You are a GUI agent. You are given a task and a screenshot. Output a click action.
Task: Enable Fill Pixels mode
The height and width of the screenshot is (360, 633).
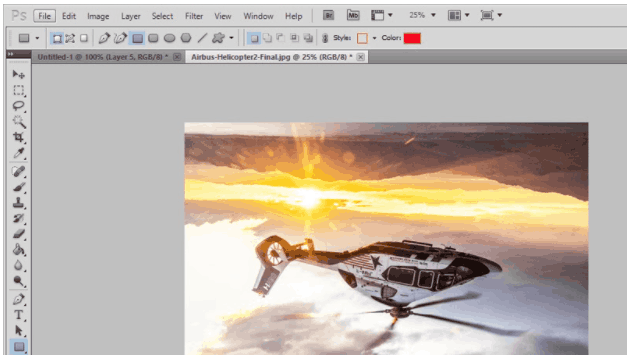84,38
